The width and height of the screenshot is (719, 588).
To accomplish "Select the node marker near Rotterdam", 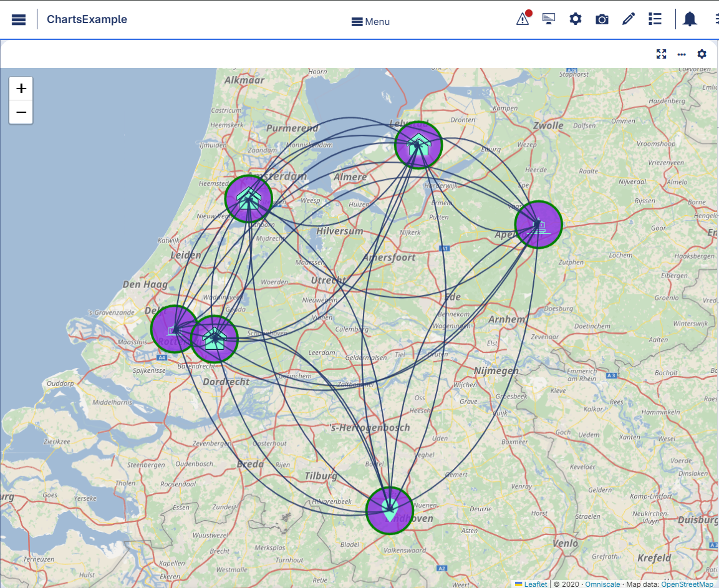I will 173,329.
